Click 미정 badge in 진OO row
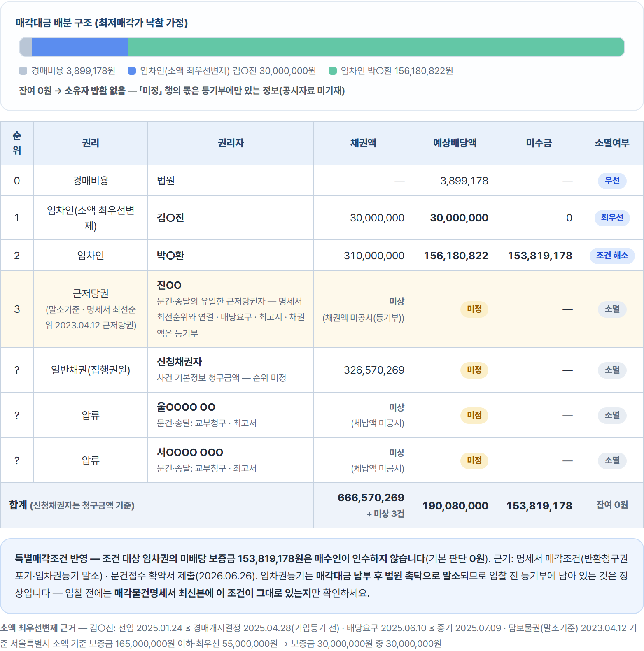 click(474, 309)
